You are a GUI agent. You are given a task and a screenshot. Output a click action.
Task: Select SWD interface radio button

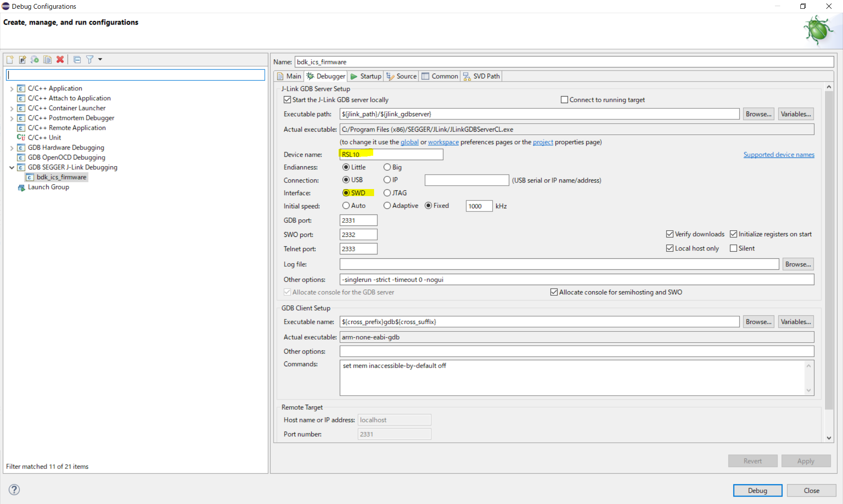click(346, 193)
